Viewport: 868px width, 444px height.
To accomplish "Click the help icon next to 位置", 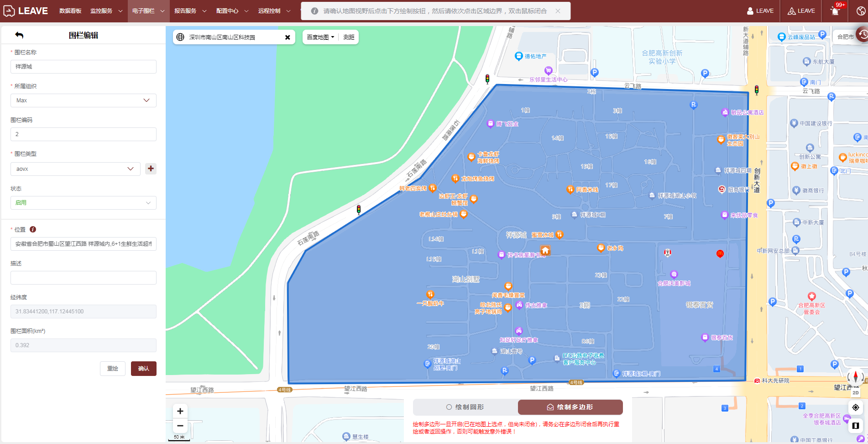I will point(33,229).
